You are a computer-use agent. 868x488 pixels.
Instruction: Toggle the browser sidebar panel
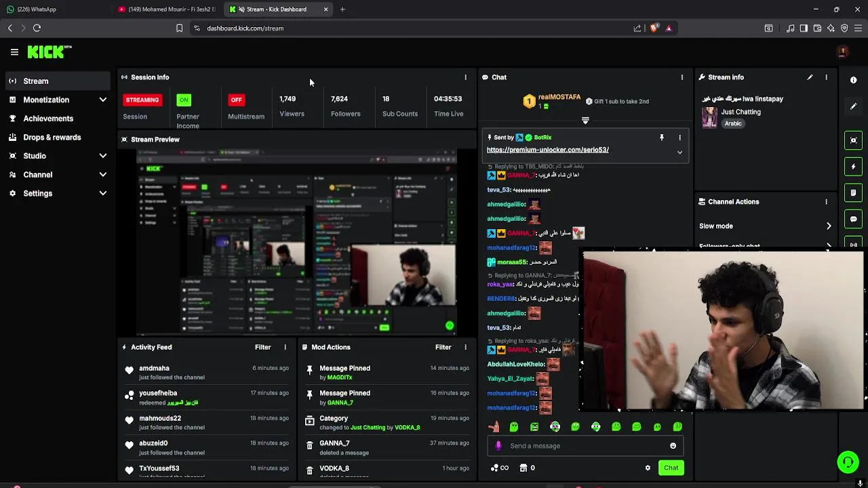[804, 28]
